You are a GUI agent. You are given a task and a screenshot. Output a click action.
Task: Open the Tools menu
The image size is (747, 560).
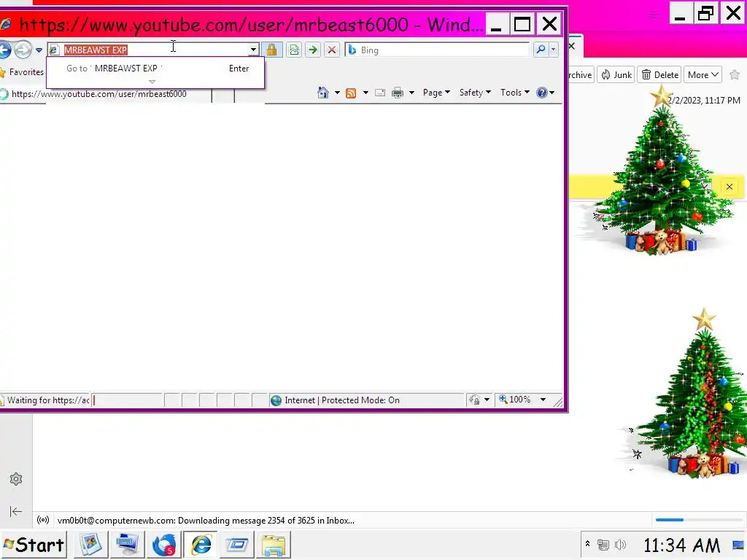514,93
